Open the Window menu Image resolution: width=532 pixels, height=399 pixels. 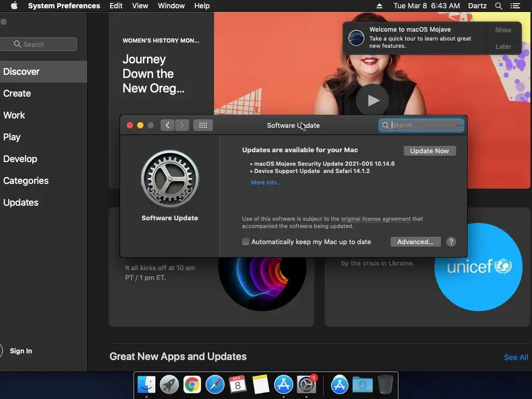click(171, 6)
